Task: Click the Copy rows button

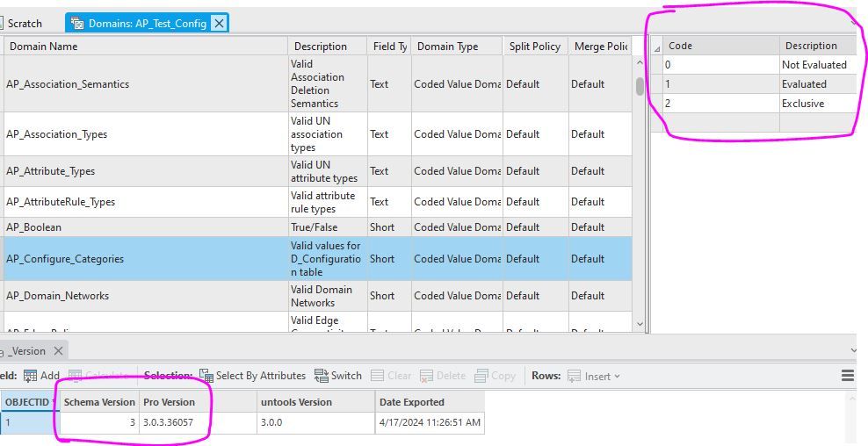Action: coord(495,376)
